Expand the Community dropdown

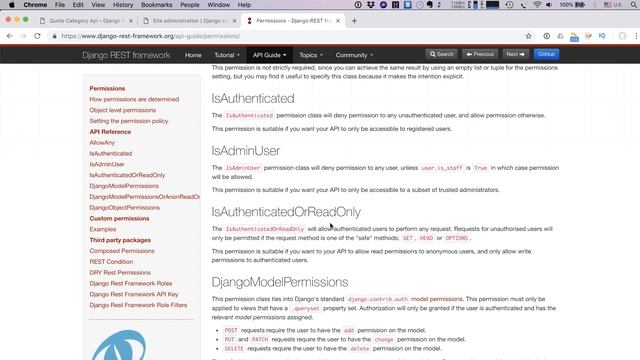point(354,55)
